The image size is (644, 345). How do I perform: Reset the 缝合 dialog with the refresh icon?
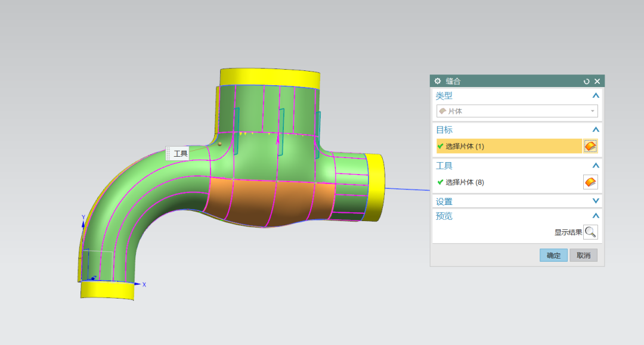[x=587, y=81]
